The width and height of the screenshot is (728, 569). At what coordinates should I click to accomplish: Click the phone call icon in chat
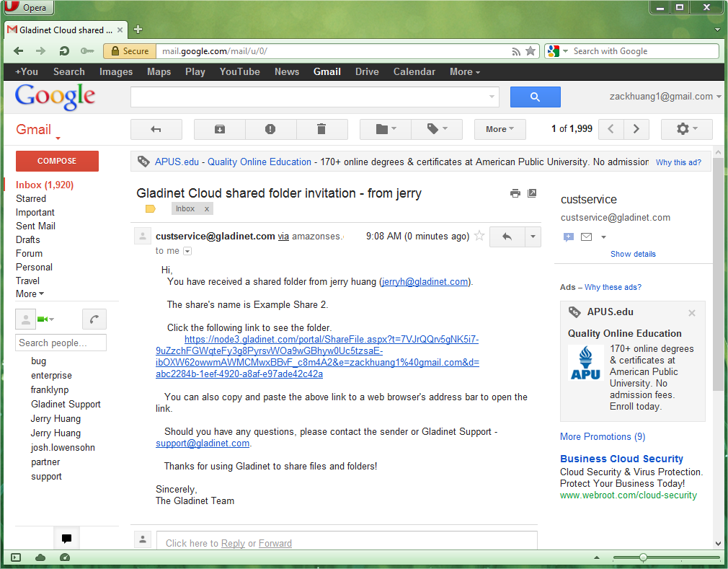click(94, 319)
